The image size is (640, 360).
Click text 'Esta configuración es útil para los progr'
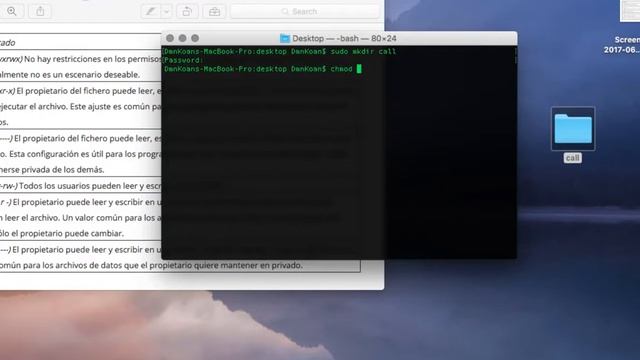(85, 154)
